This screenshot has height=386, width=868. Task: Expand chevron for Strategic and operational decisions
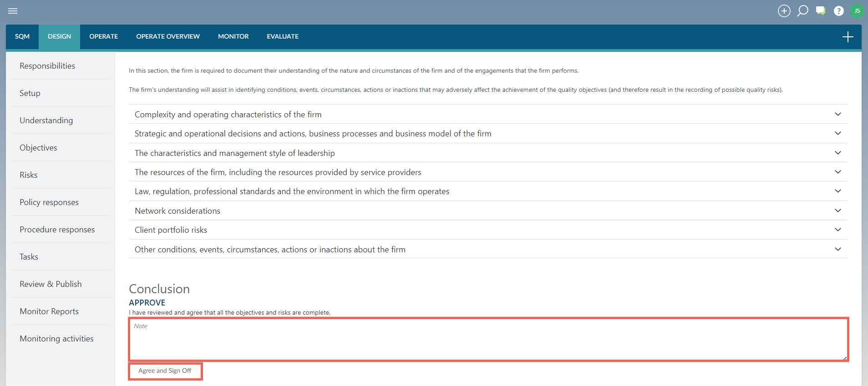point(838,133)
